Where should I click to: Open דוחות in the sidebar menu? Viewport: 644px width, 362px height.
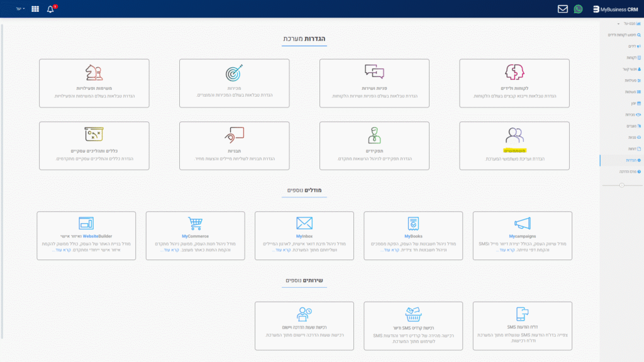631,148
